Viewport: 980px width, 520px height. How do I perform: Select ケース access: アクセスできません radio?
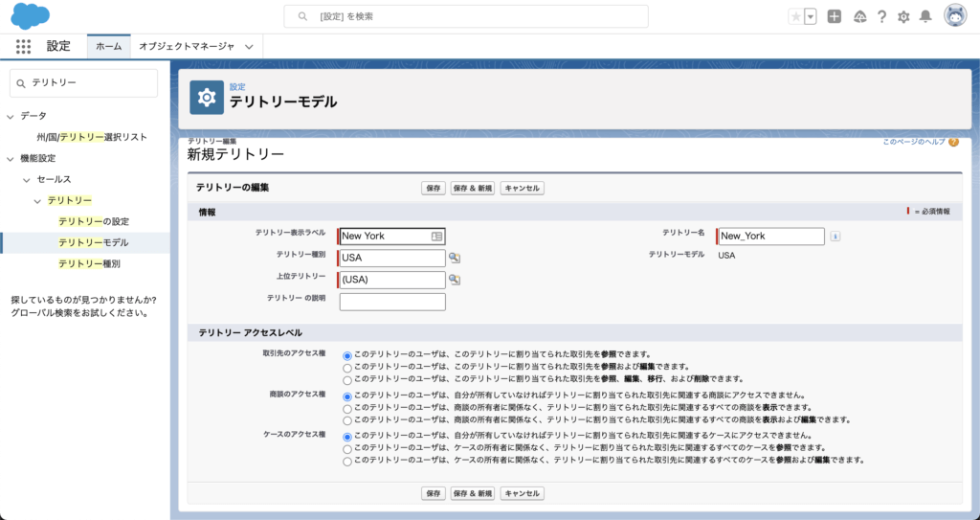point(347,437)
